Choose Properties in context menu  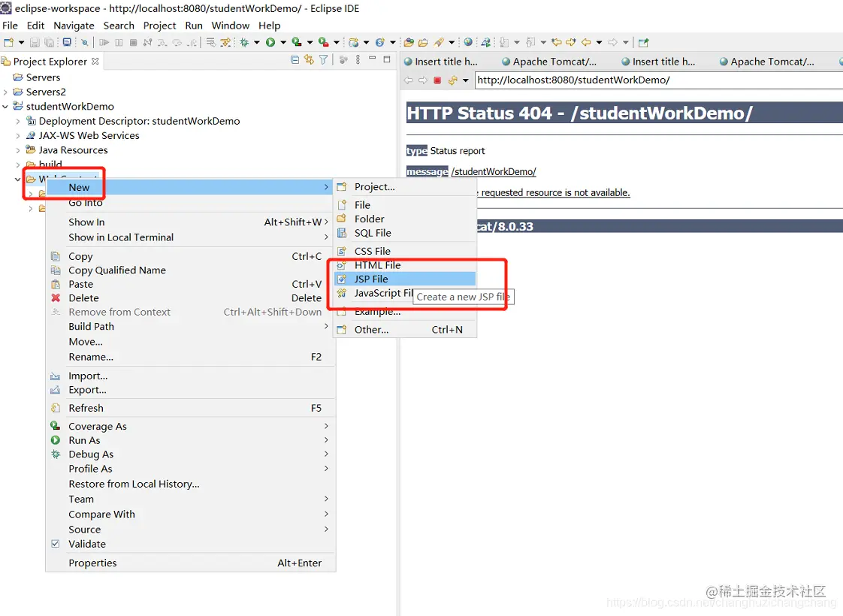coord(191,563)
